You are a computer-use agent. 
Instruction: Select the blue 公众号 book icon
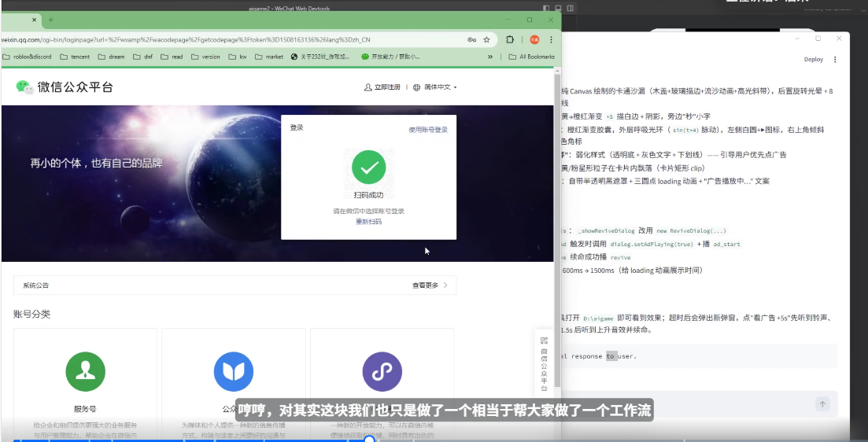234,372
